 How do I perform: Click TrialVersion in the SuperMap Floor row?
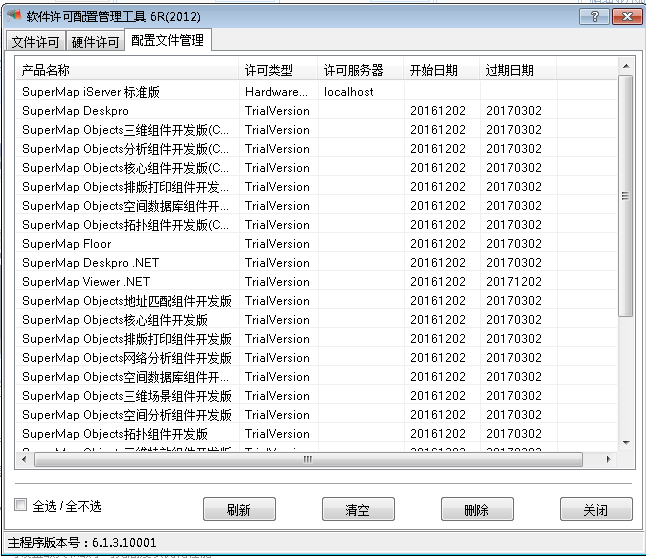(x=277, y=243)
